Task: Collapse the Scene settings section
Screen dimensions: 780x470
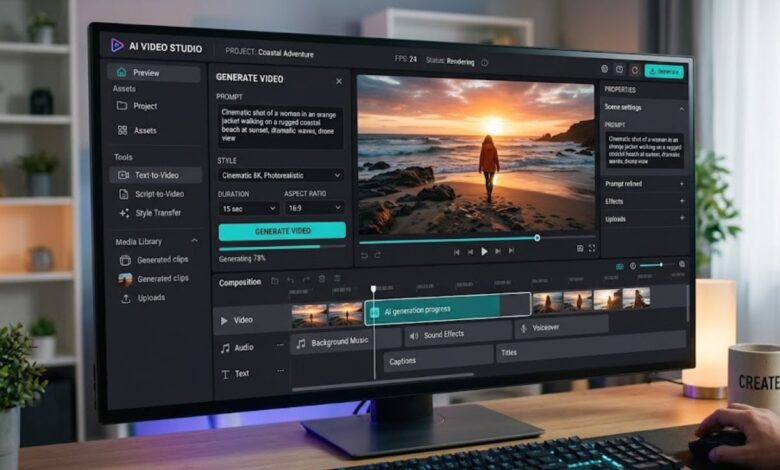Action: tap(682, 108)
